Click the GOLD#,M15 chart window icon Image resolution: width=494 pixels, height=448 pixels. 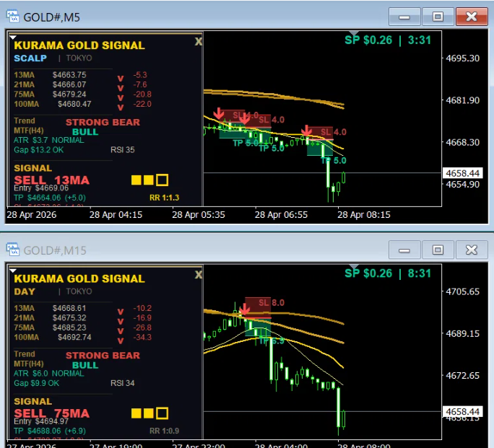click(x=12, y=250)
